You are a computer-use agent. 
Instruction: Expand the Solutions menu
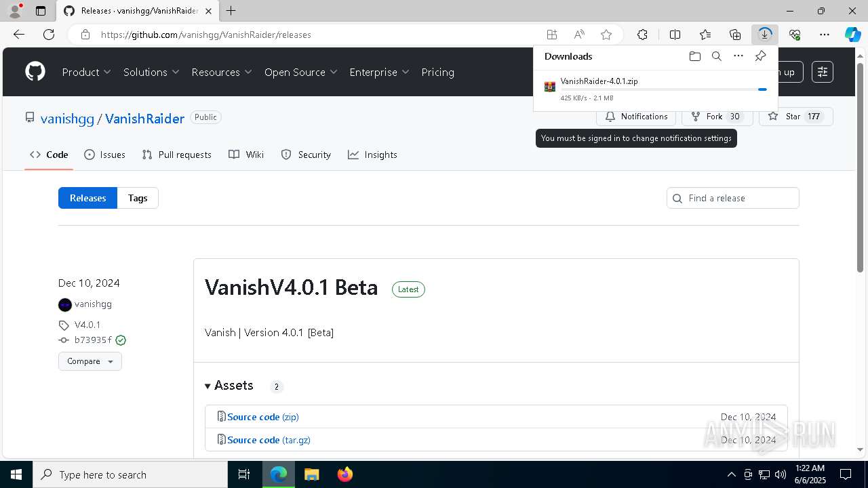tap(151, 72)
